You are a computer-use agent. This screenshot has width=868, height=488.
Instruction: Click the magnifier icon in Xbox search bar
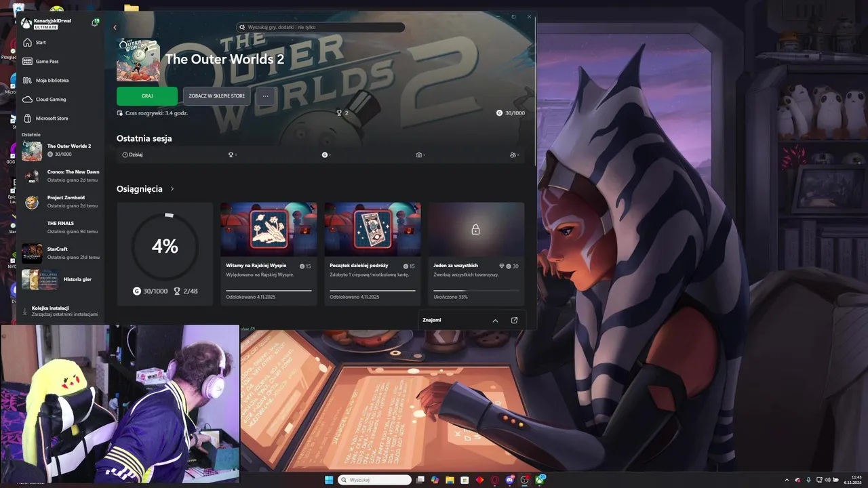[x=242, y=27]
